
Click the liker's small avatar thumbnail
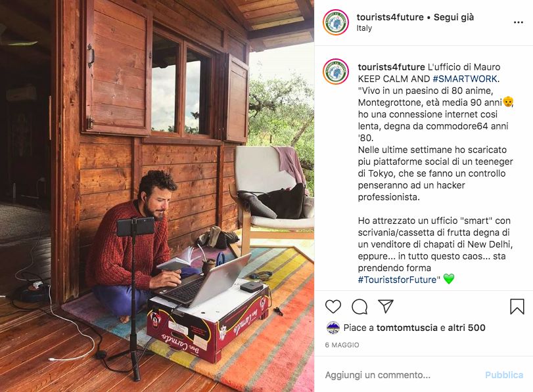click(x=333, y=328)
